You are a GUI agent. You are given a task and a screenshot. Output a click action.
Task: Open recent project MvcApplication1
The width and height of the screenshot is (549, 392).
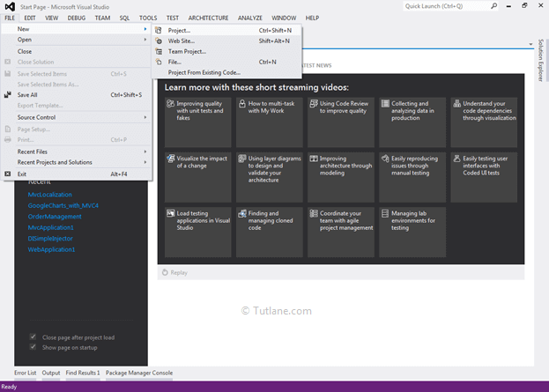[x=51, y=227]
